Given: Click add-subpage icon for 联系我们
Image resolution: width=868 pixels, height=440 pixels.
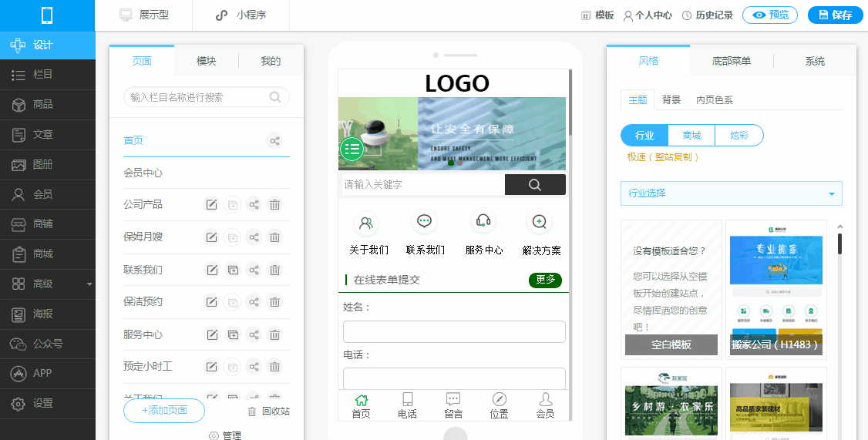Looking at the screenshot, I should coord(232,270).
